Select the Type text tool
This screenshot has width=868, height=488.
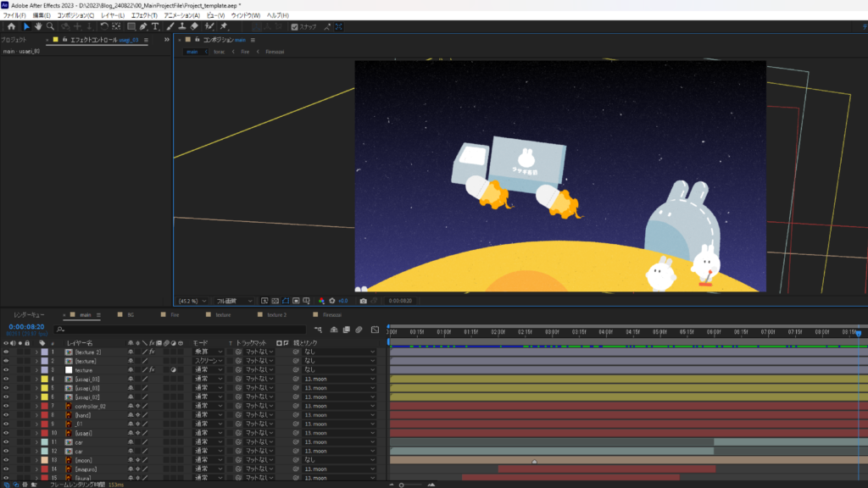click(156, 26)
